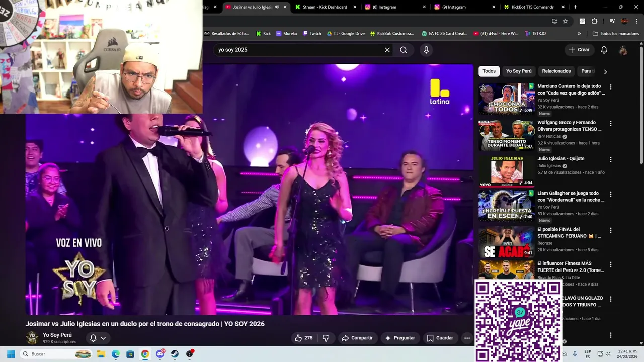Image resolution: width=644 pixels, height=362 pixels.
Task: Open YouTube notifications bell at top right
Action: 604,50
